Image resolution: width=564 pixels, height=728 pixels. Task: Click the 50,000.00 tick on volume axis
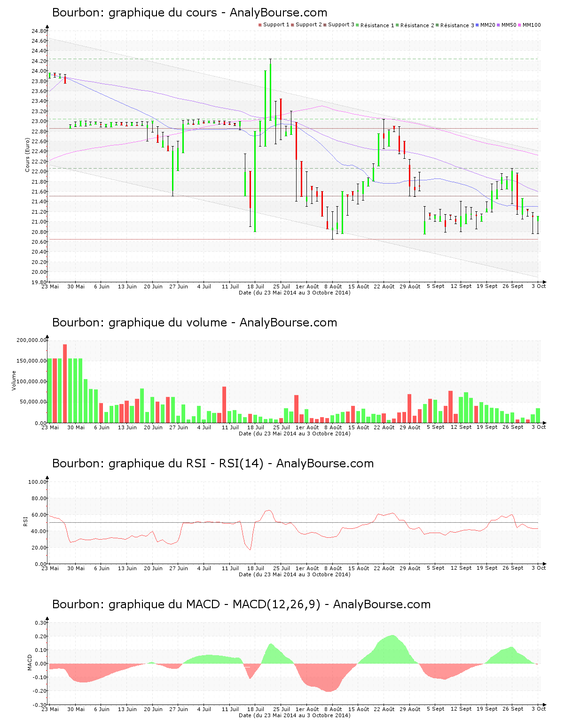tap(33, 402)
